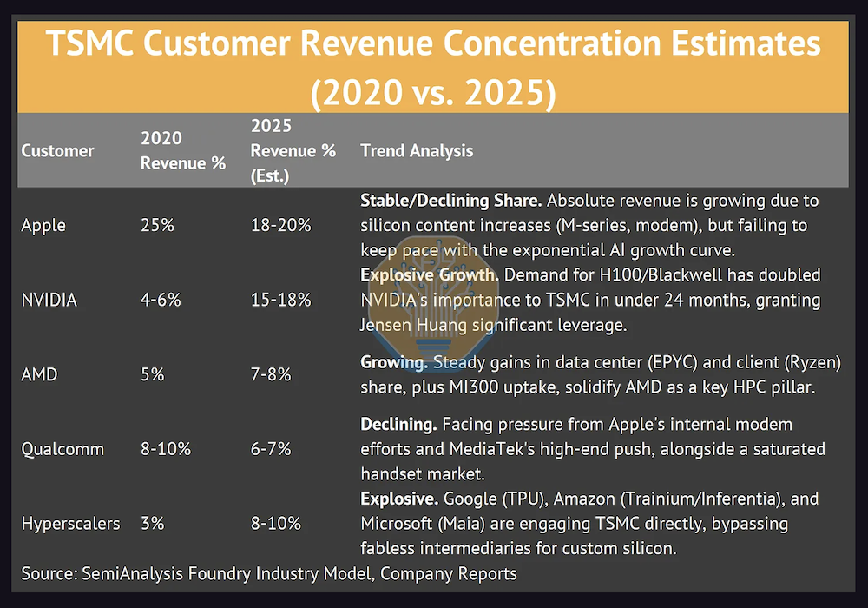
Task: Click the bold 'Explosive Growth.' trend label
Action: pyautogui.click(x=429, y=275)
